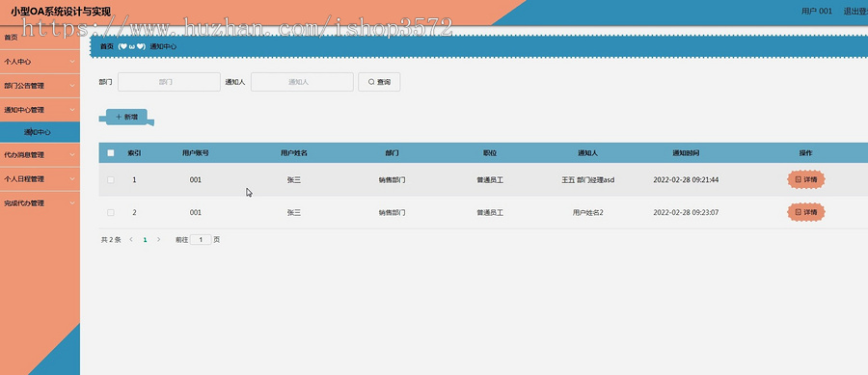Click the 通知中心管理 sidebar label
Screen dimensions: 868x375
24,110
